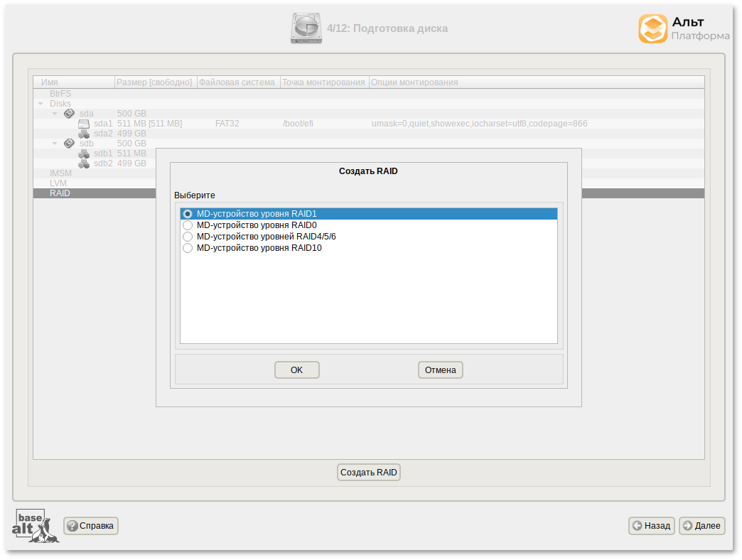Click the BaseALT logo

pyautogui.click(x=35, y=526)
